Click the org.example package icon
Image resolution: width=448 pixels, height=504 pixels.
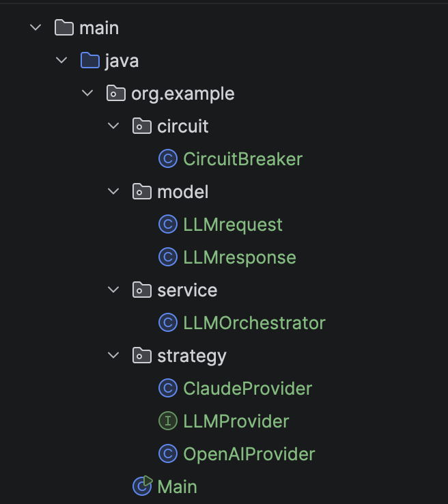116,93
